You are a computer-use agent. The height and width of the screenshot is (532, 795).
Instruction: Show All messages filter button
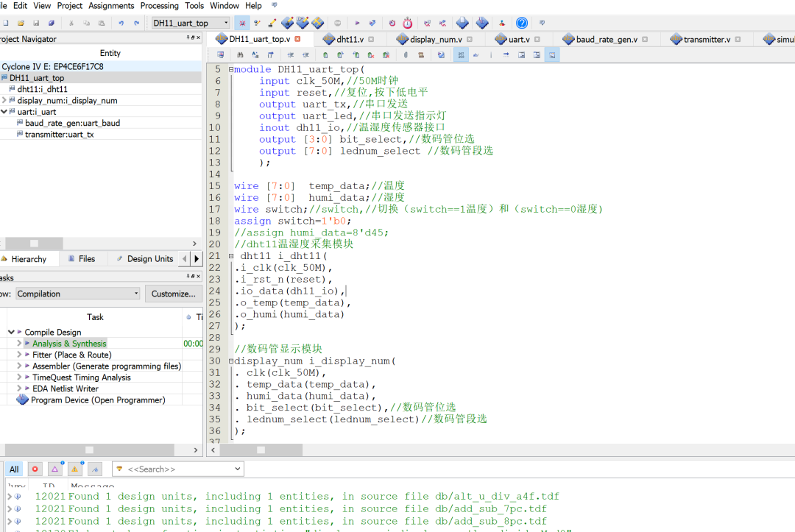point(14,469)
